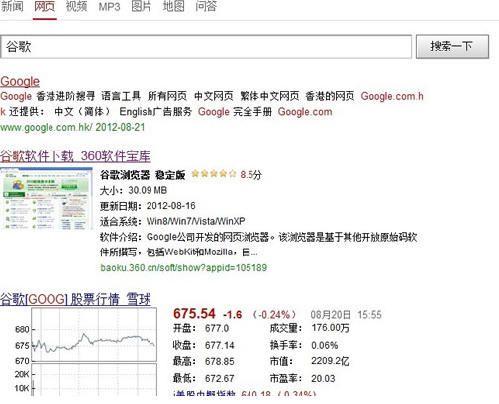Click the 搜索一下 search button

click(x=452, y=46)
